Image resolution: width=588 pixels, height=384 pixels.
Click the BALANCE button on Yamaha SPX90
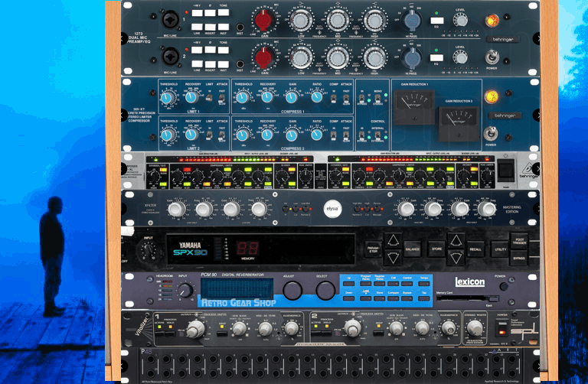click(413, 249)
